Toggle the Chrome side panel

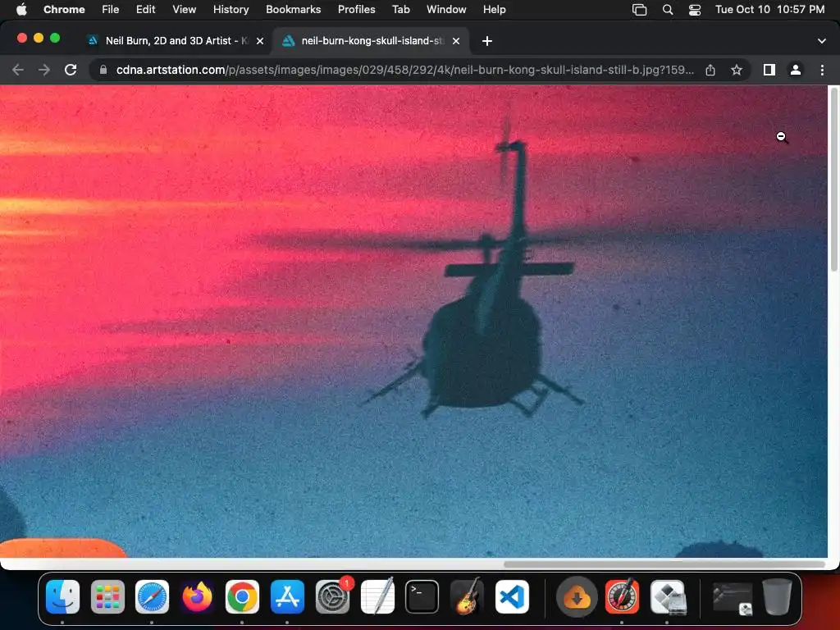[x=769, y=70]
